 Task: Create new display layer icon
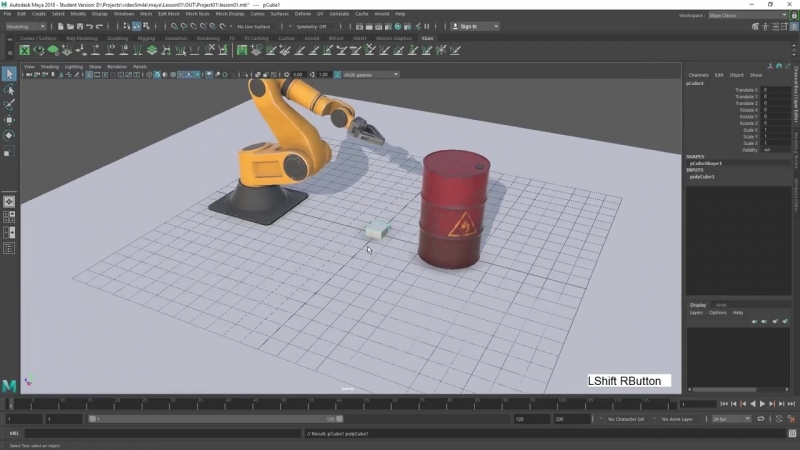775,321
